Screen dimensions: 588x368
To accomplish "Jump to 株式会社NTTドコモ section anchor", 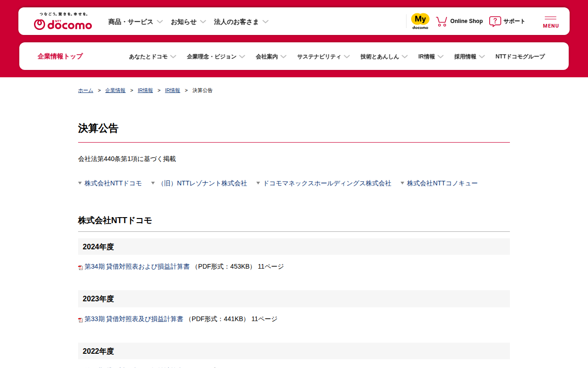I will [x=113, y=183].
